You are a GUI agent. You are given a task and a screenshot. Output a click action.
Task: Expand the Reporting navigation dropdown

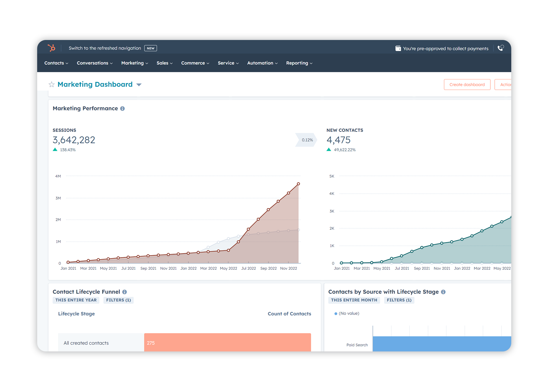(299, 63)
